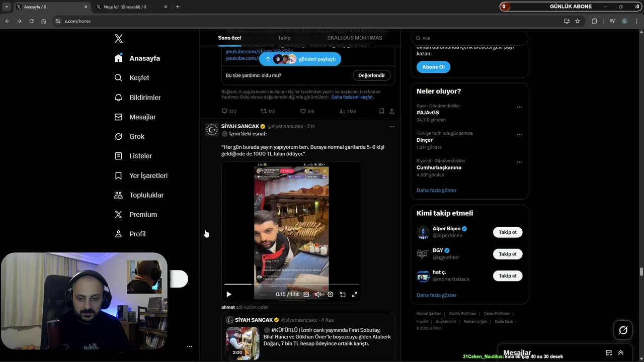Screen dimensions: 644x362
Task: Mute the video volume
Action: 318,295
